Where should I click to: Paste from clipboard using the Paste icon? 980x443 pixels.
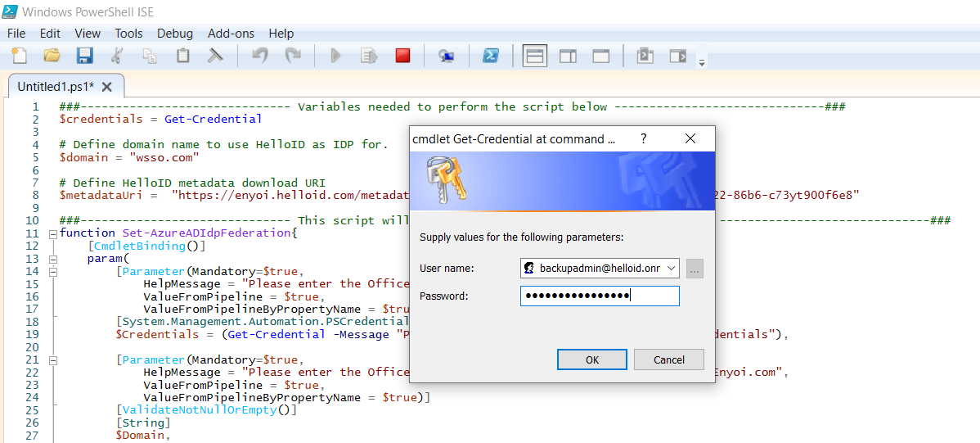182,56
